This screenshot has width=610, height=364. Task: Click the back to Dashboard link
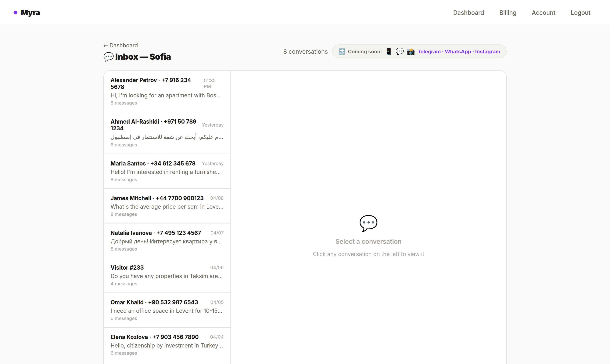click(x=121, y=45)
